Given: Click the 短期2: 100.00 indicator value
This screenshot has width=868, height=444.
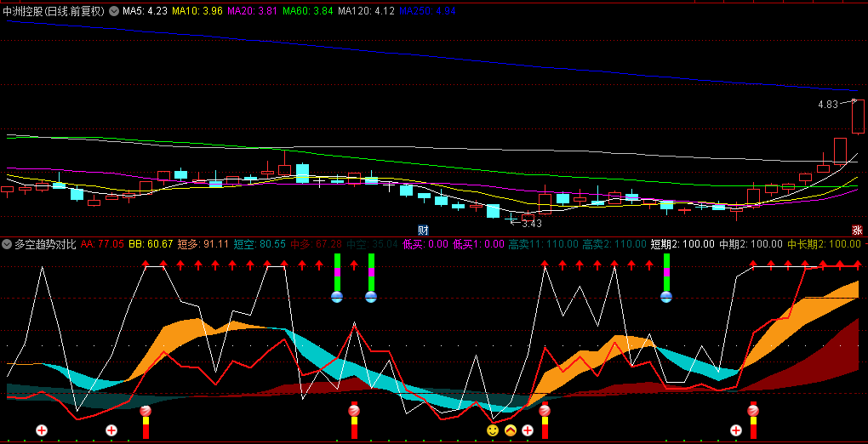Looking at the screenshot, I should tap(682, 244).
